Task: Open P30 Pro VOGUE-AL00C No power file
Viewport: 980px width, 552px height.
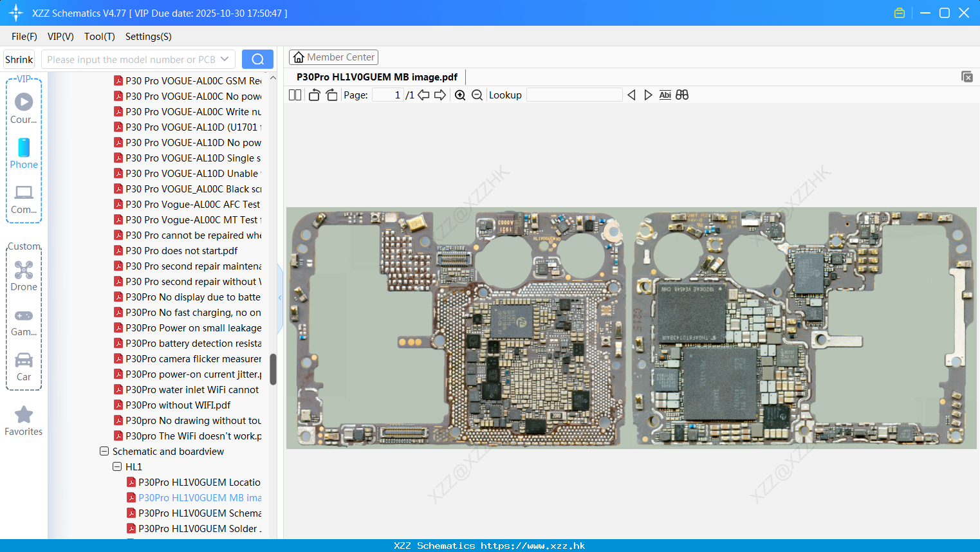Action: (188, 97)
